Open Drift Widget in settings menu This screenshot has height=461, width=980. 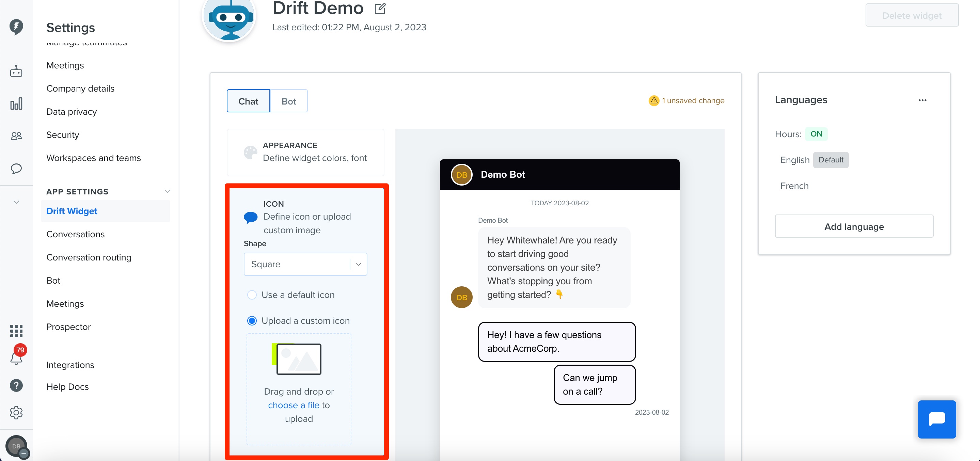click(105, 211)
